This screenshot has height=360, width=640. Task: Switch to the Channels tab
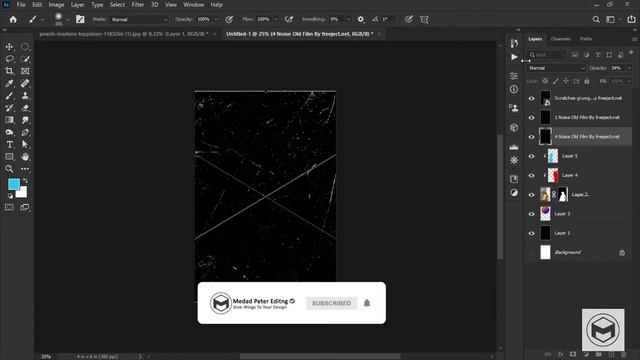[560, 39]
